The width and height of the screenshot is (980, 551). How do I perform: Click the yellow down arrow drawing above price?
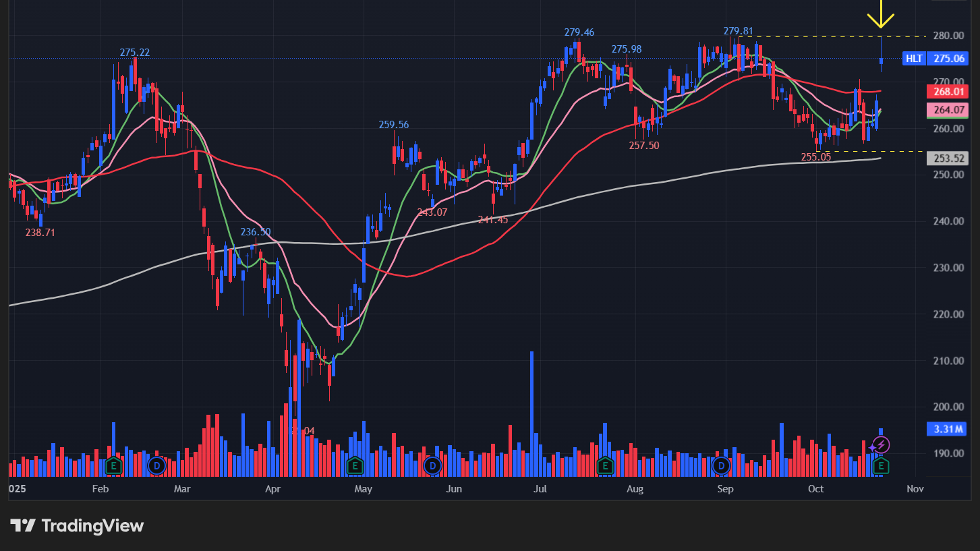pyautogui.click(x=881, y=13)
